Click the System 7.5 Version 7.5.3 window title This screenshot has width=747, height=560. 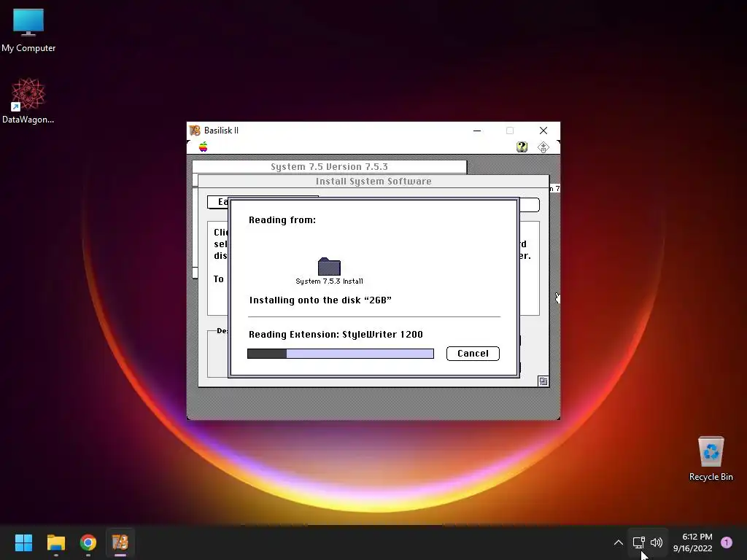click(329, 167)
